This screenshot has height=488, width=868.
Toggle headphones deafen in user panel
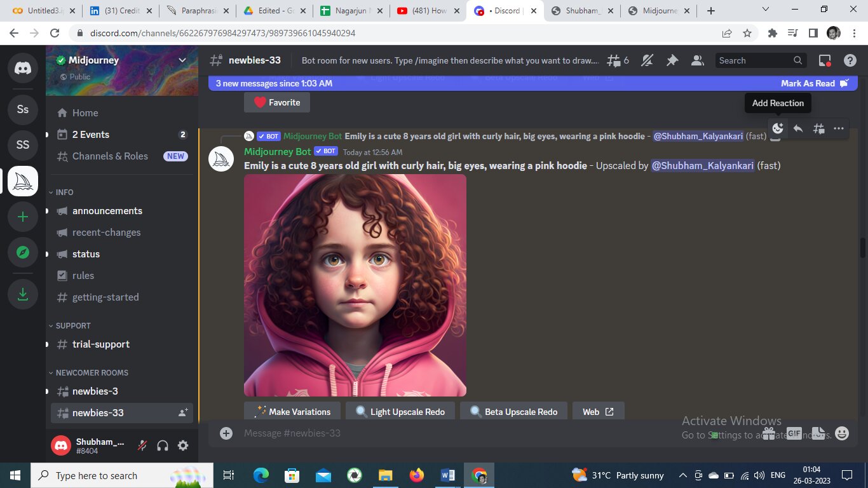click(x=163, y=445)
